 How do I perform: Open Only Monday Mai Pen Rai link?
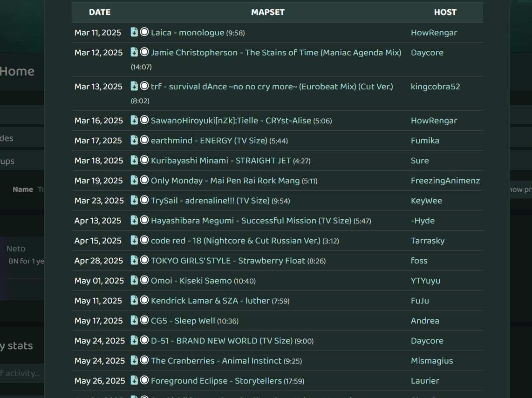[x=225, y=180]
